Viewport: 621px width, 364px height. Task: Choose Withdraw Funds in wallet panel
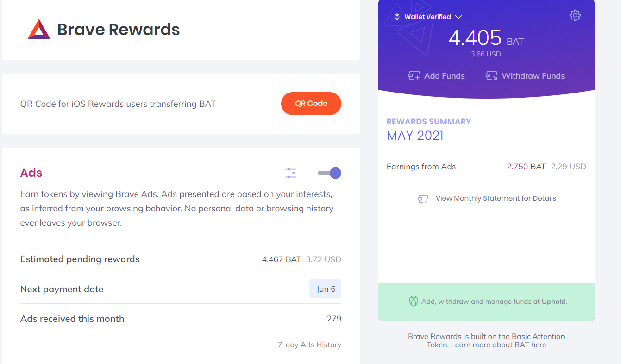click(x=525, y=76)
